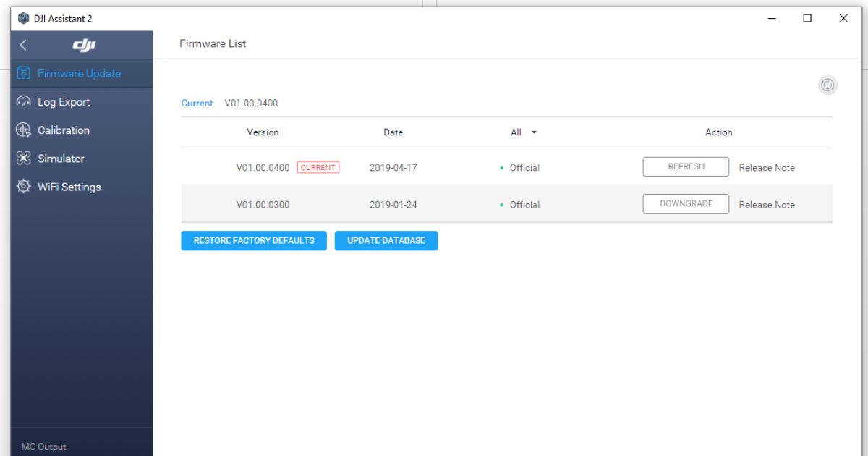Go back using the left chevron arrow
868x456 pixels.
[x=23, y=46]
